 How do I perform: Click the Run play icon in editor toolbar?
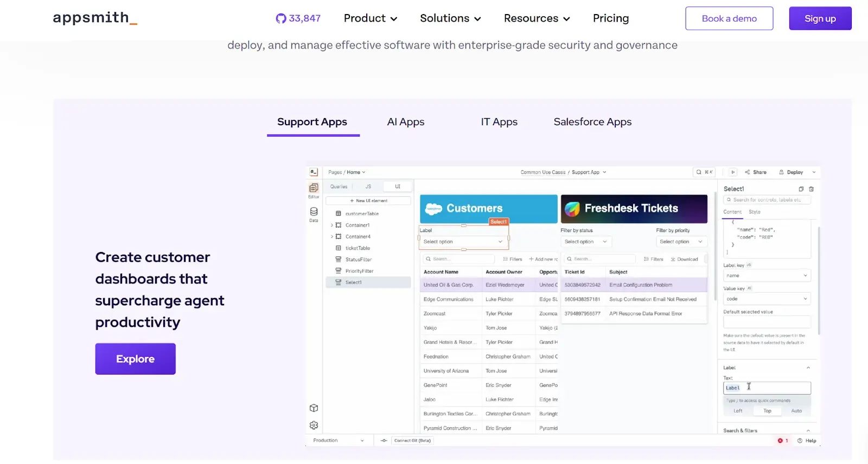[x=733, y=172]
